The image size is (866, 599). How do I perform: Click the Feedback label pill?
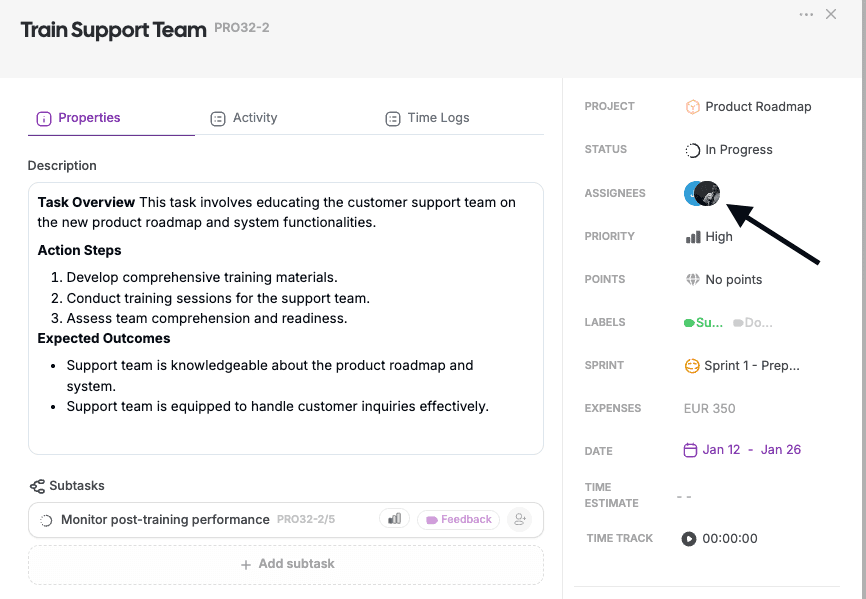(458, 519)
